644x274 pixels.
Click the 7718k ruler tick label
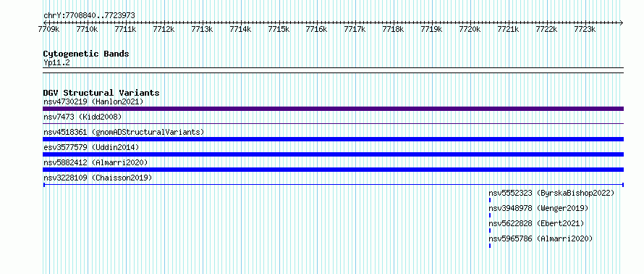(x=393, y=29)
